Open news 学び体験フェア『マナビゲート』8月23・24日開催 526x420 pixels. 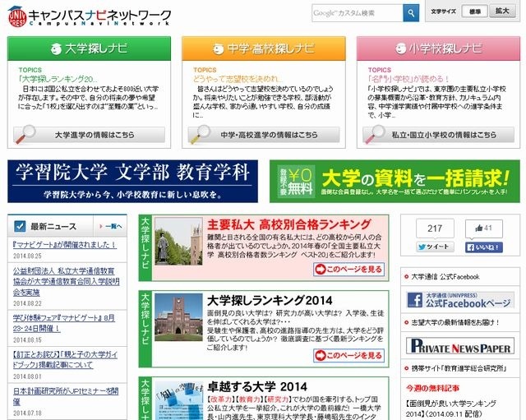pyautogui.click(x=64, y=323)
